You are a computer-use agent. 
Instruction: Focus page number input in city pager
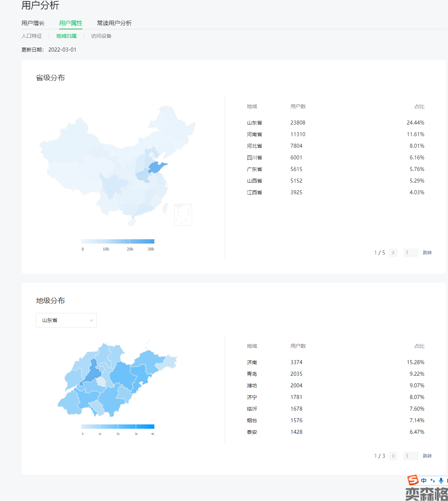click(x=411, y=456)
